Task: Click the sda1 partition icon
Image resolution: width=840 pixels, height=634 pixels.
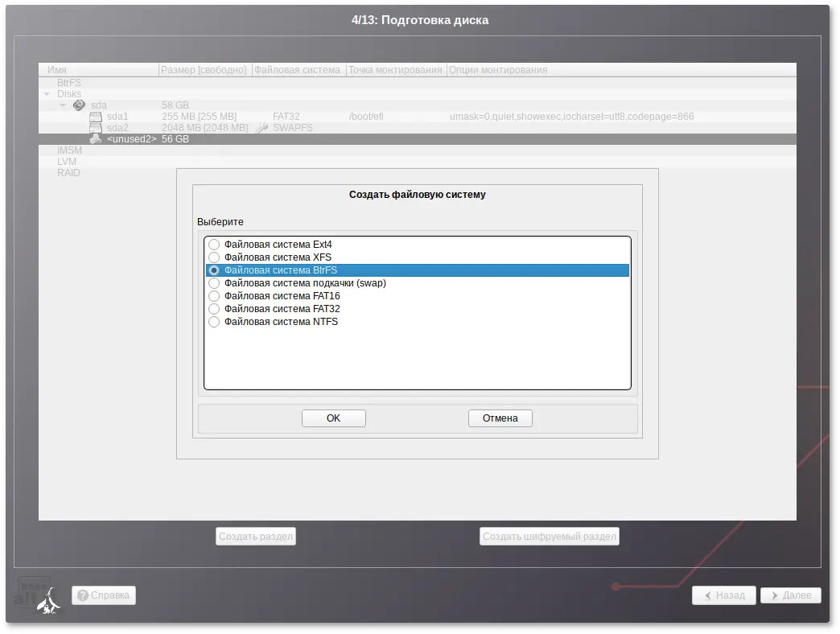Action: click(96, 117)
